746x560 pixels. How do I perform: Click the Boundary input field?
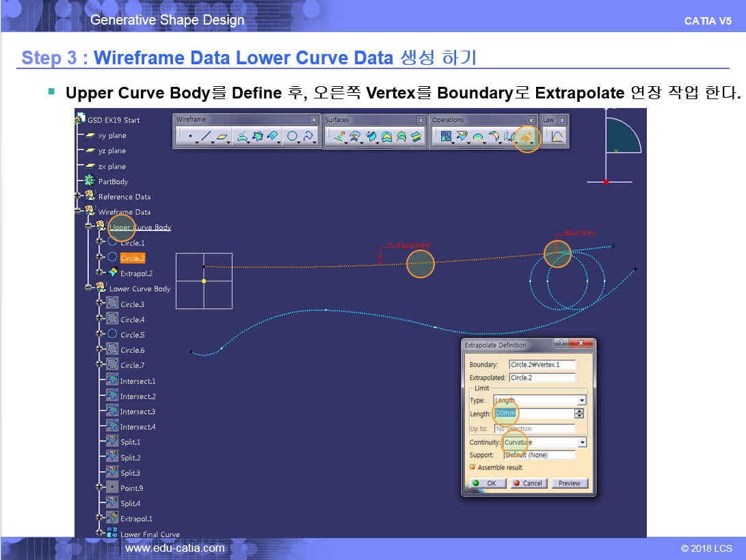click(x=542, y=364)
